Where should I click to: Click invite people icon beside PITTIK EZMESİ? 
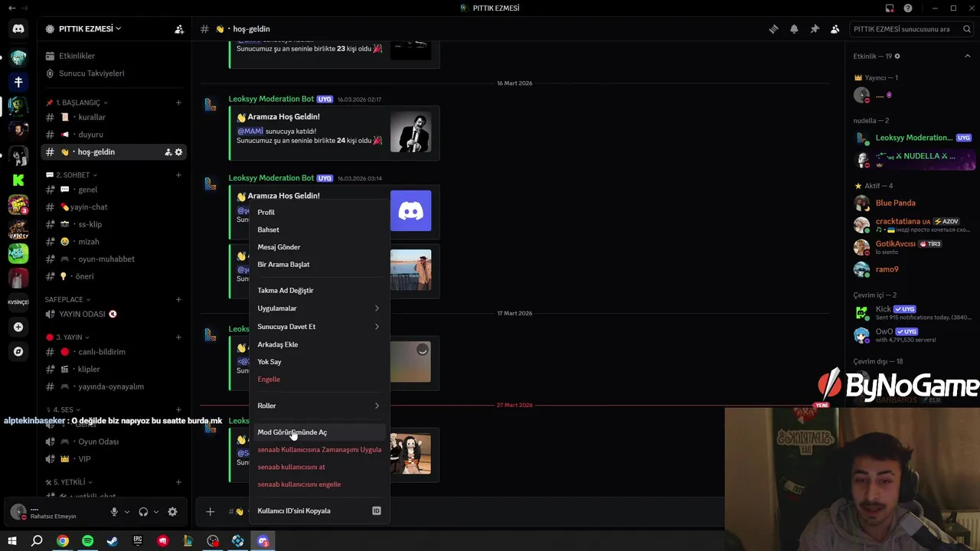click(x=179, y=29)
